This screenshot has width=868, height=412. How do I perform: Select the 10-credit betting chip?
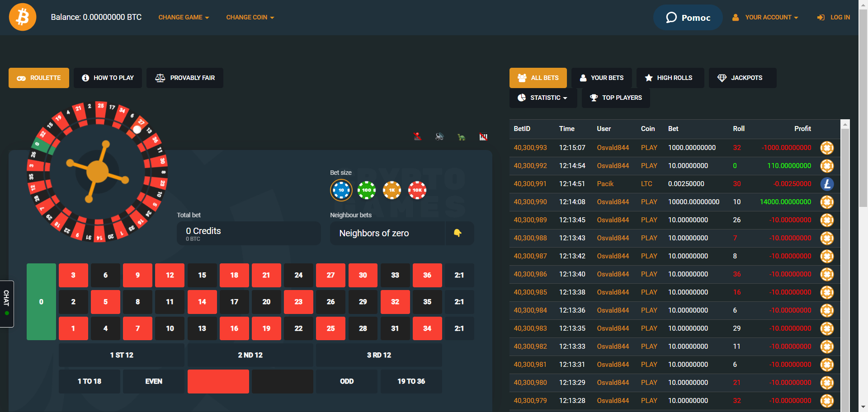click(341, 190)
